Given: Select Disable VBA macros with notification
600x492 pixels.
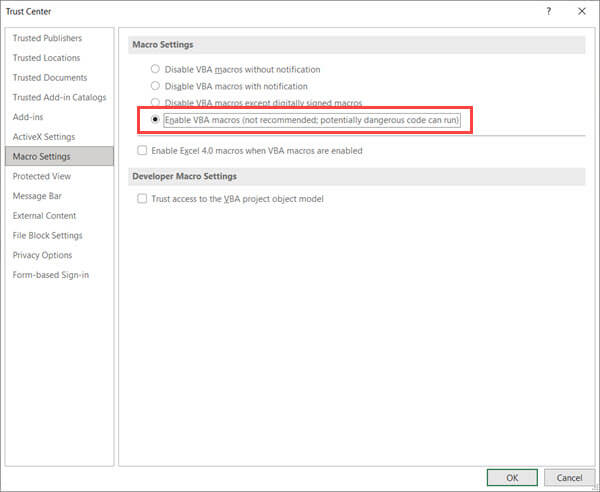Looking at the screenshot, I should pyautogui.click(x=155, y=86).
